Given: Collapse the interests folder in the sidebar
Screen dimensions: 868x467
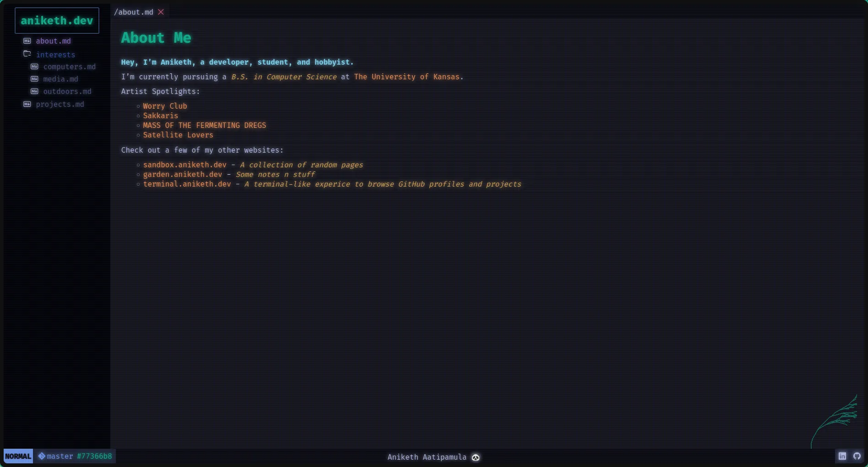Looking at the screenshot, I should tap(56, 55).
